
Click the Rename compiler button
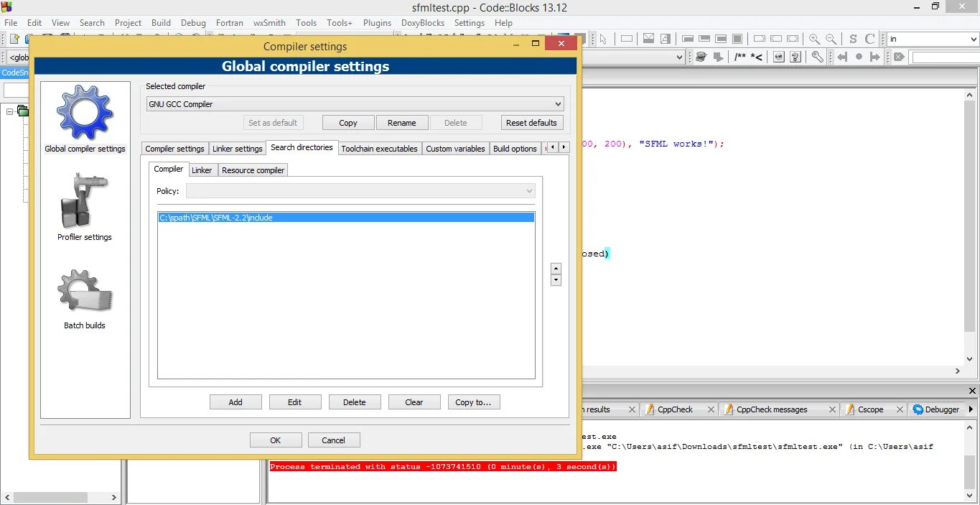[402, 123]
